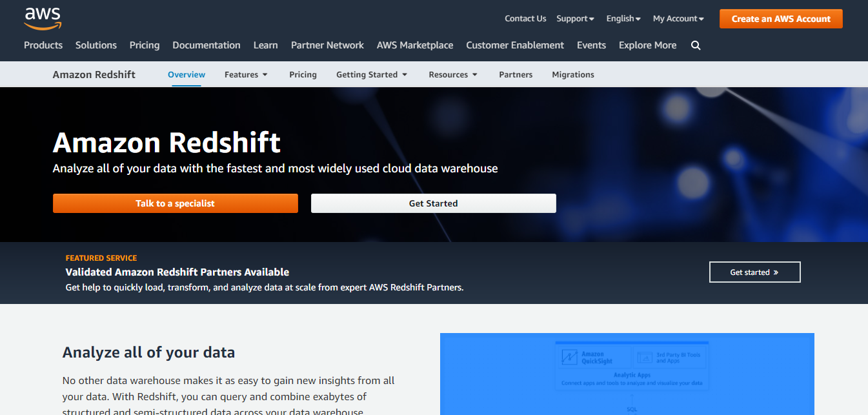Select the Migrations tab
This screenshot has width=868, height=415.
tap(573, 74)
